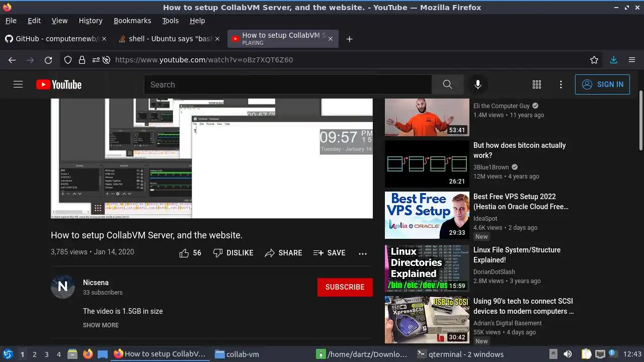Expand the hidden tray icons arrow
The height and width of the screenshot is (362, 644).
[553, 354]
